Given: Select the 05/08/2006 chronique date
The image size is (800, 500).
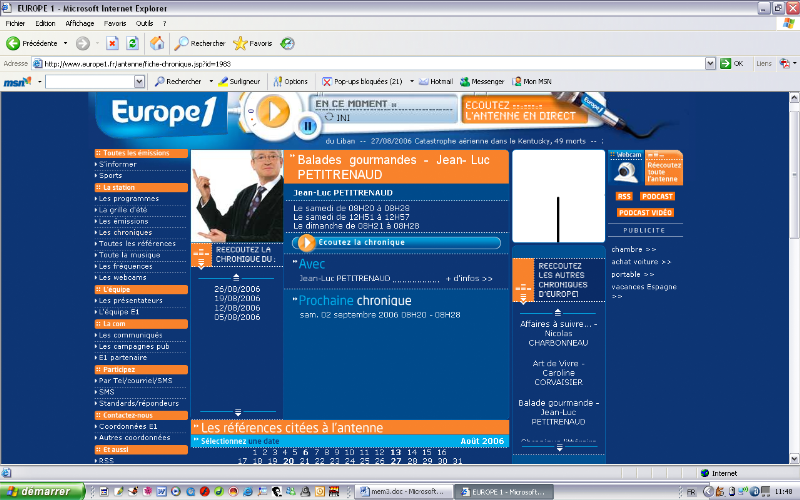Looking at the screenshot, I should (x=237, y=317).
